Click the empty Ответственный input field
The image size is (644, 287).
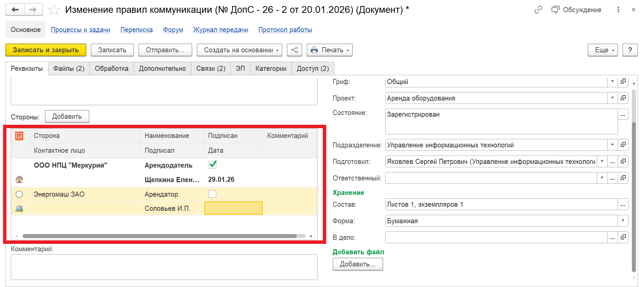coord(491,178)
